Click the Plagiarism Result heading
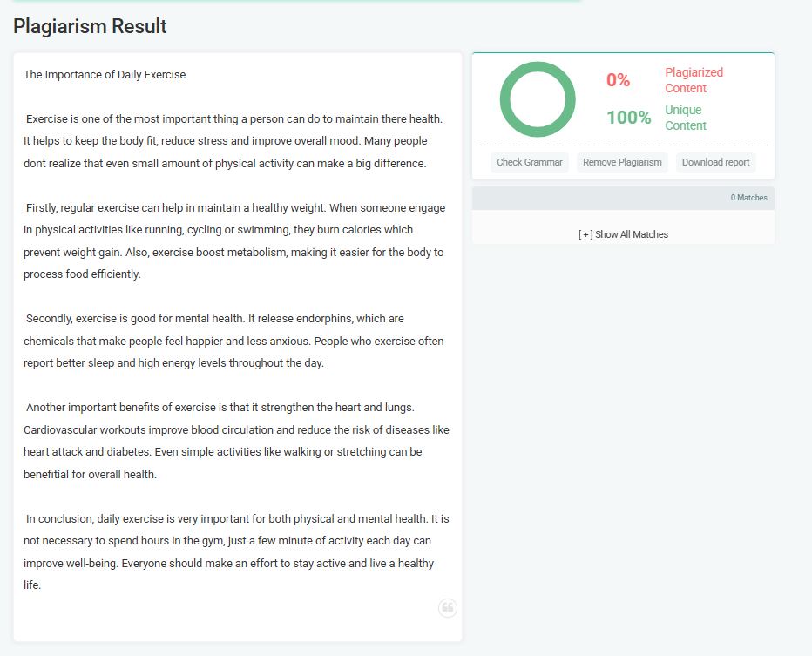 coord(90,26)
